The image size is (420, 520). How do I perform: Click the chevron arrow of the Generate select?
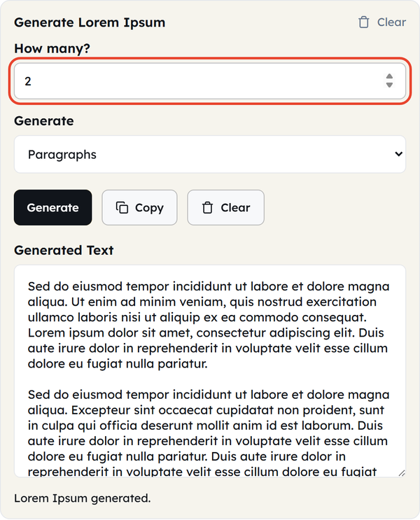point(398,154)
